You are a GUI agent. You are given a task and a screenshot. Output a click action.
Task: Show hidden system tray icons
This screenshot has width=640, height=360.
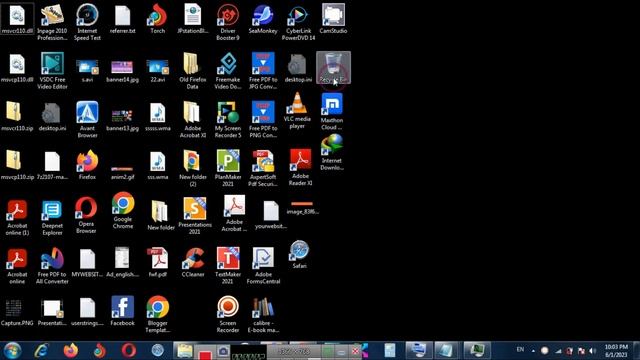point(533,351)
